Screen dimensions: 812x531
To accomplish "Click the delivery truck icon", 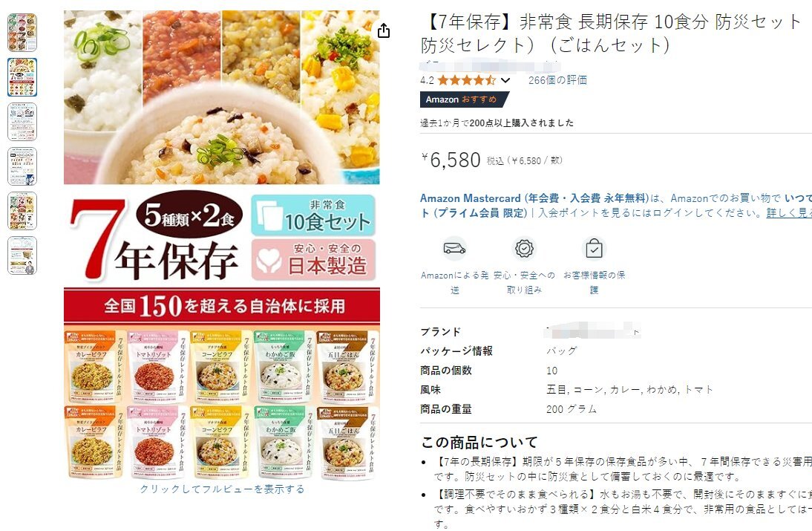I will tap(454, 250).
